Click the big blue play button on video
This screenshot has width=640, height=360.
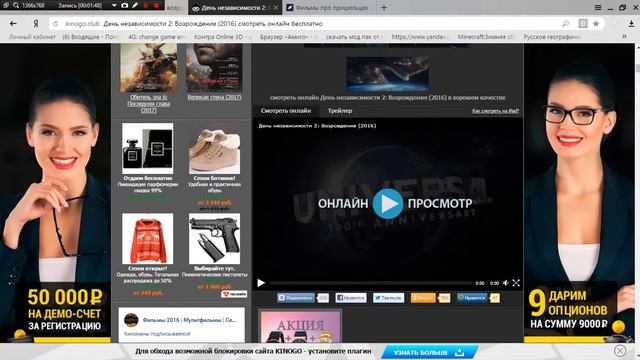pos(388,203)
